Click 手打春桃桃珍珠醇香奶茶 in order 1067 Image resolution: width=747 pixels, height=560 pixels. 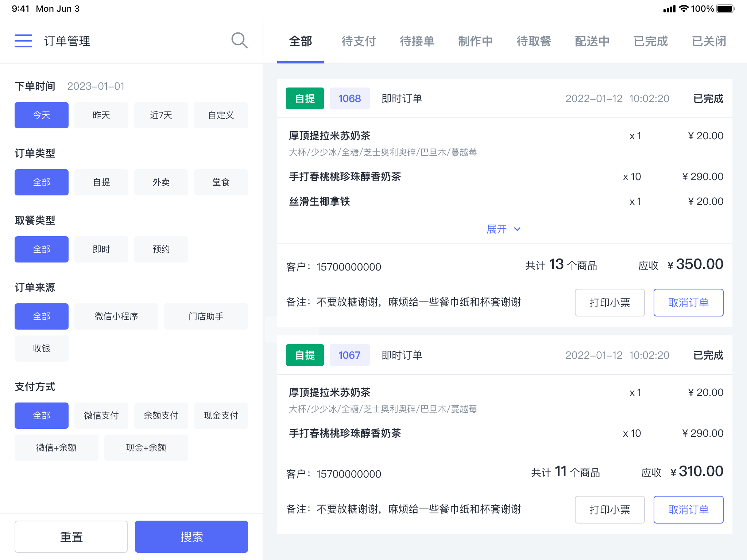pos(345,433)
